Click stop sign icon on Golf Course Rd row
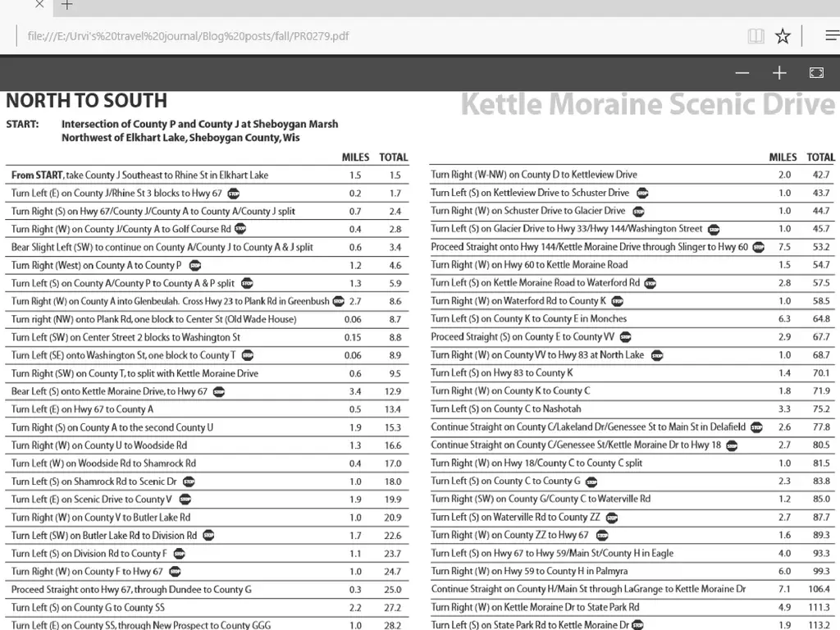The height and width of the screenshot is (630, 840). (240, 229)
